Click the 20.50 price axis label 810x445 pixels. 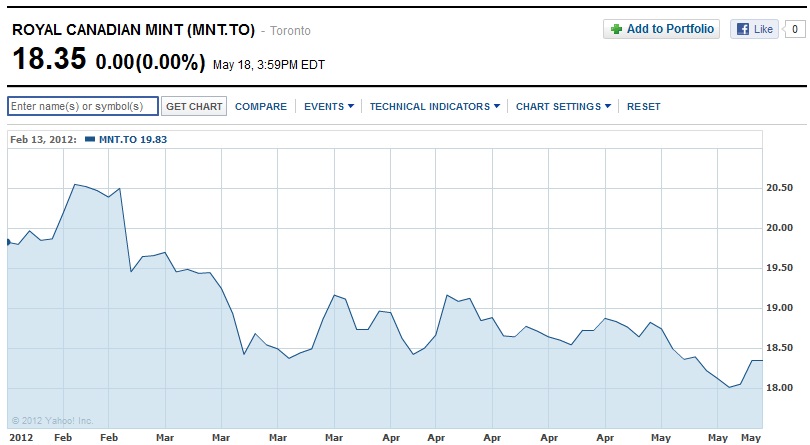pyautogui.click(x=780, y=188)
